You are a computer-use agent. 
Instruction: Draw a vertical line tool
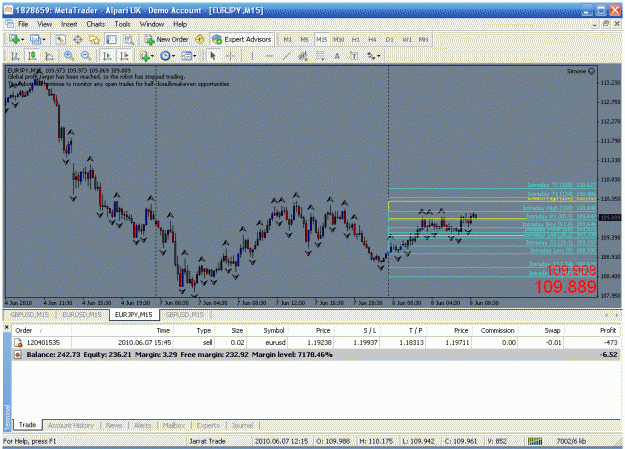click(x=252, y=56)
